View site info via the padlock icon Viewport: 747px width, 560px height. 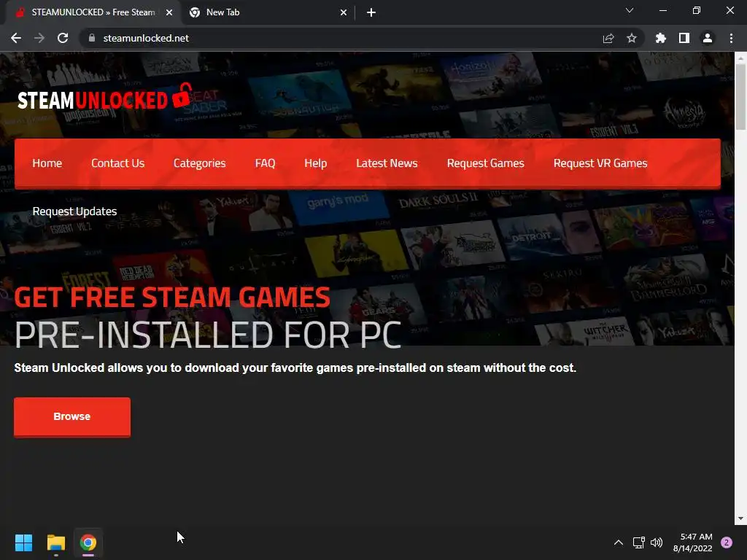[92, 38]
